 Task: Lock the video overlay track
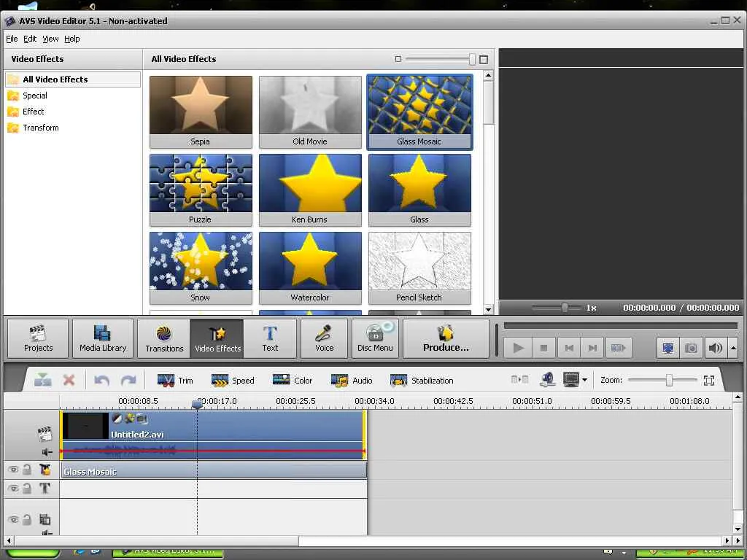point(27,519)
